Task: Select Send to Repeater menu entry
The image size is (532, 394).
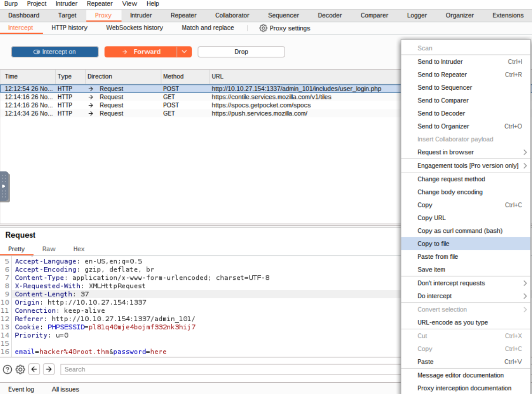Action: click(442, 75)
